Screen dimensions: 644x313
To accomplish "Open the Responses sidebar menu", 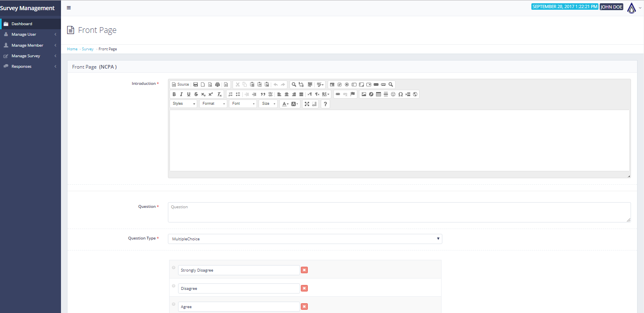I will coord(22,67).
